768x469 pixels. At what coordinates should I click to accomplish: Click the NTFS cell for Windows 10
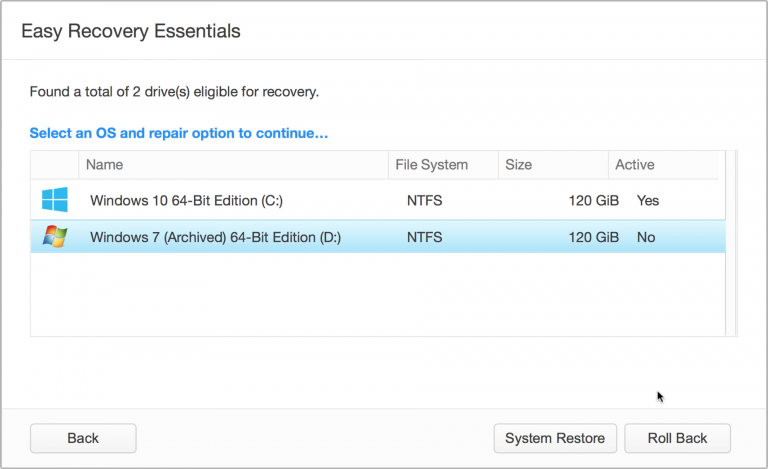point(424,200)
